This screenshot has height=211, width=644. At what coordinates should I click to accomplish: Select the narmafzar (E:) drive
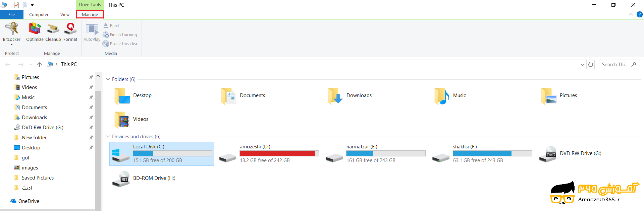point(375,154)
